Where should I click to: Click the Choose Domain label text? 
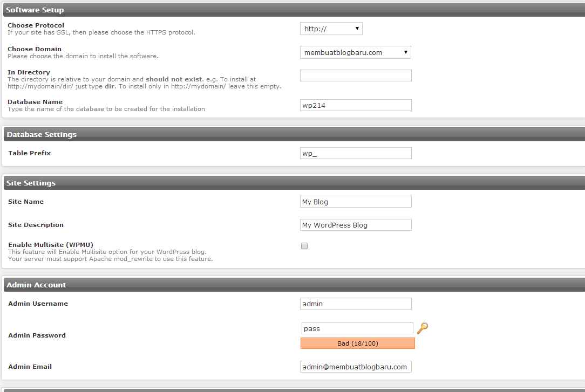point(35,49)
